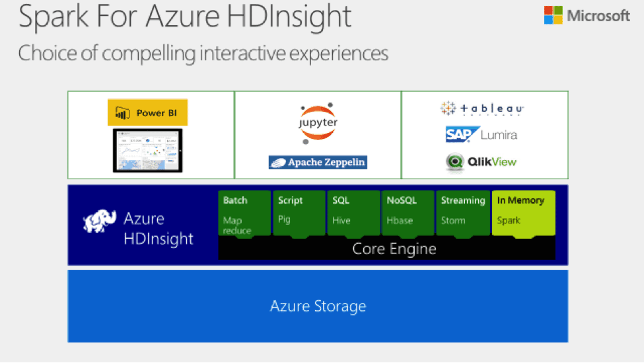Image resolution: width=644 pixels, height=363 pixels.
Task: Click the Spark For Azure HDInsight title
Action: coord(185,17)
